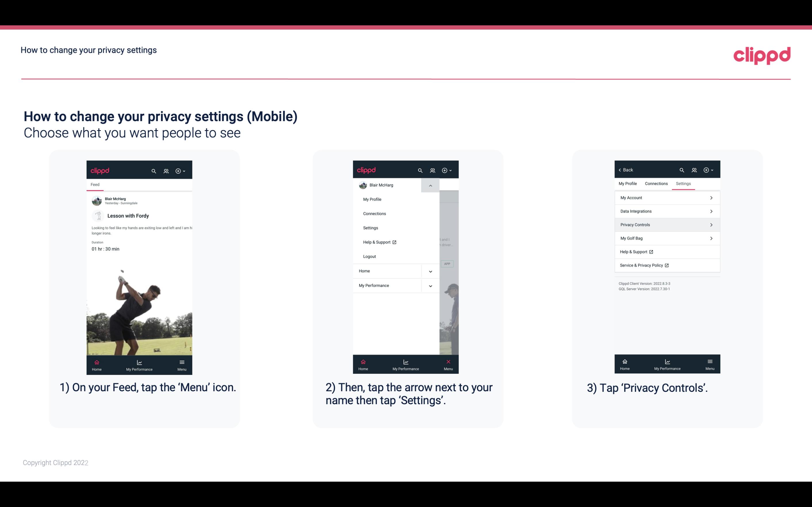Select the Settings tab in profile view

point(683,183)
